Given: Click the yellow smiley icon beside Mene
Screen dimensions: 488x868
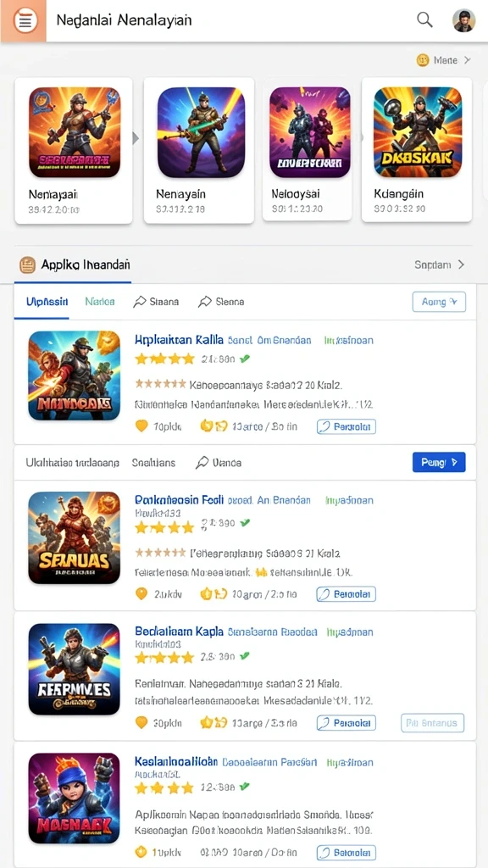Looking at the screenshot, I should click(423, 60).
